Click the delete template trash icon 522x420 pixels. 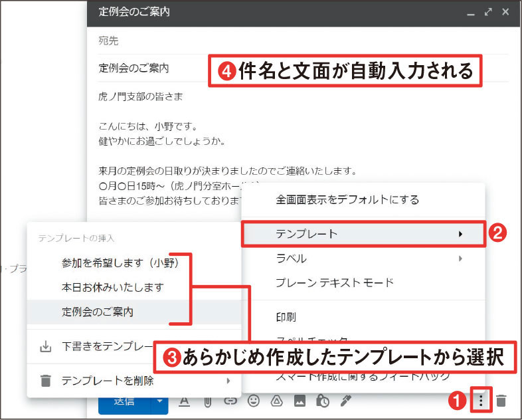coord(46,380)
